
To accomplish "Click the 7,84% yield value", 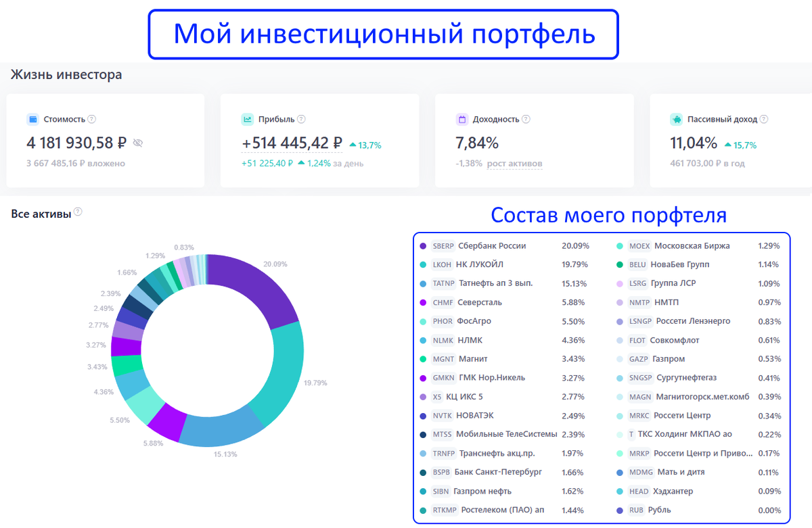I will [477, 143].
